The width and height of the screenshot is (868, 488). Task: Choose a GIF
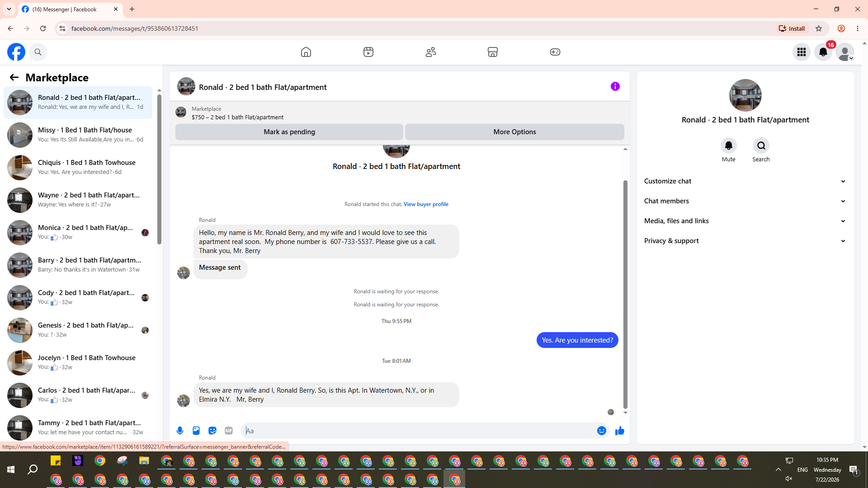coord(229,431)
